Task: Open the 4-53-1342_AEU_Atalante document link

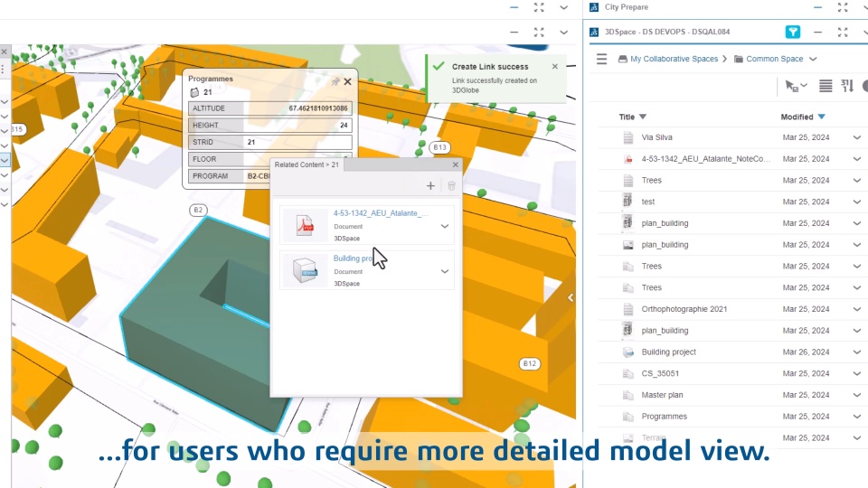Action: 381,213
